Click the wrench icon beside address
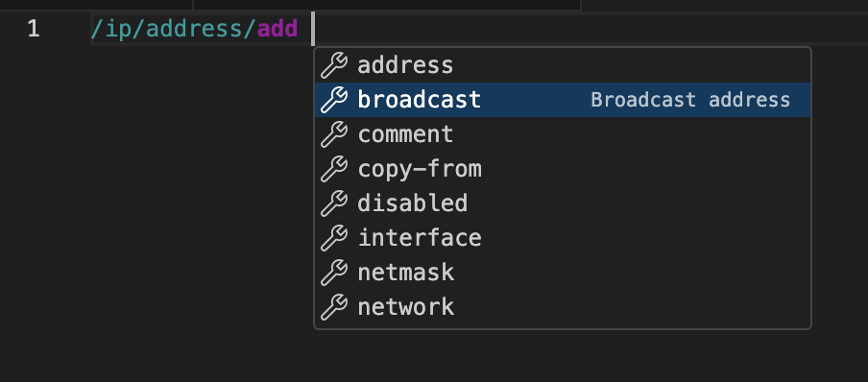The image size is (868, 382). 334,65
